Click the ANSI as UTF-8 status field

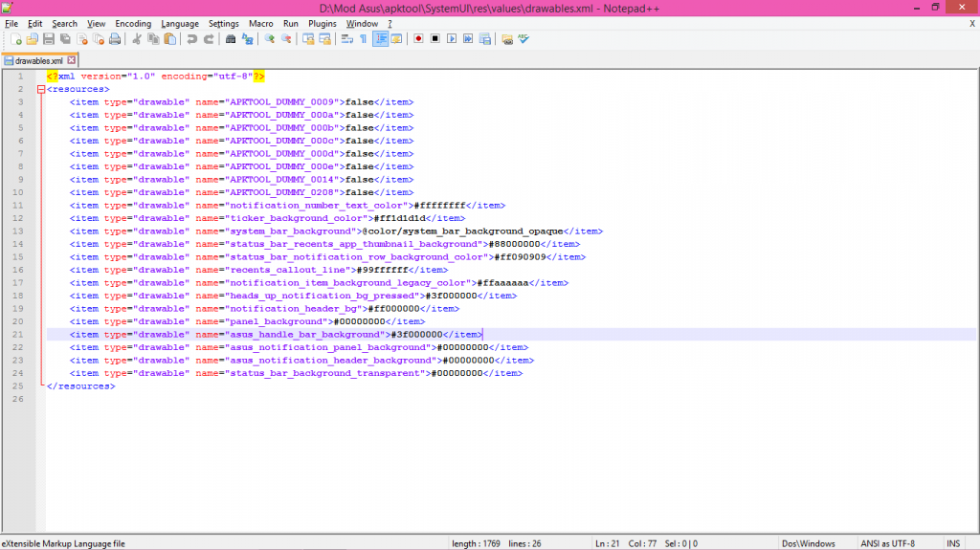[887, 543]
